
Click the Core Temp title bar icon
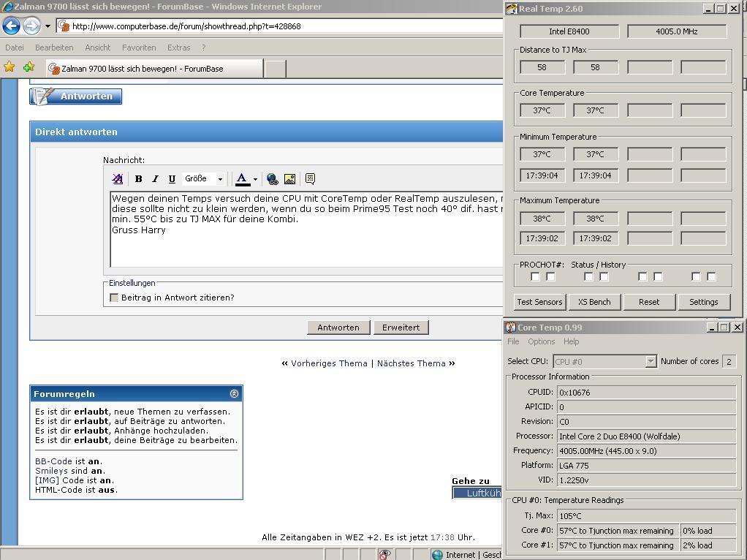click(511, 327)
